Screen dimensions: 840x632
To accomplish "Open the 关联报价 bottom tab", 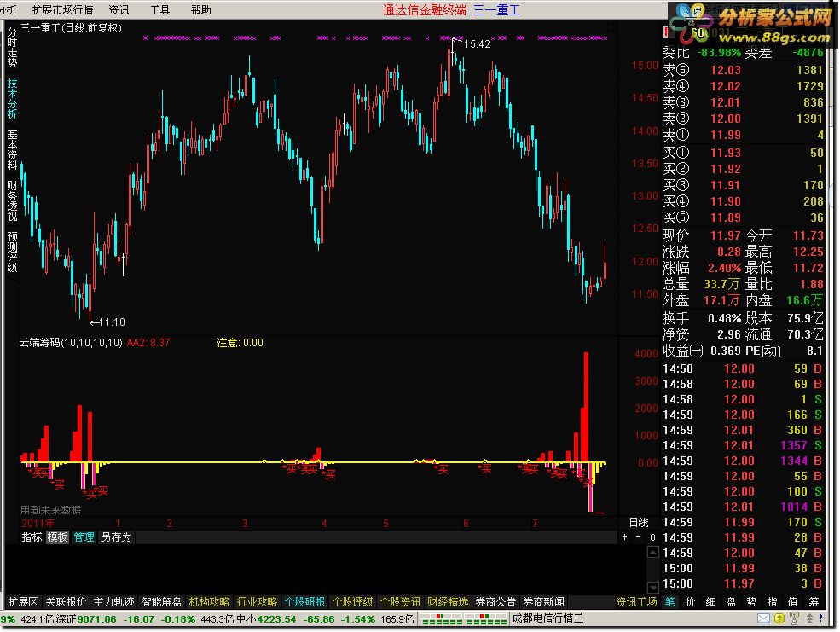I will pos(66,602).
